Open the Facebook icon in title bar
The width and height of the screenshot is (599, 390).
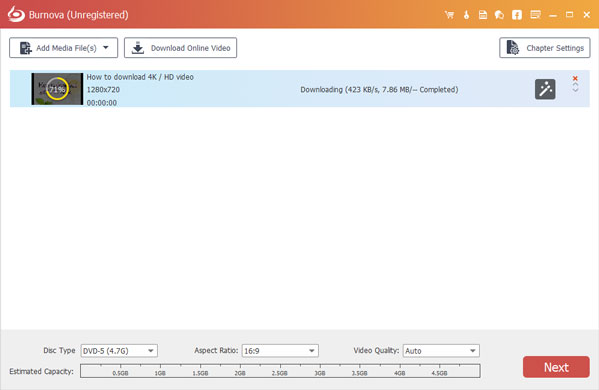517,15
